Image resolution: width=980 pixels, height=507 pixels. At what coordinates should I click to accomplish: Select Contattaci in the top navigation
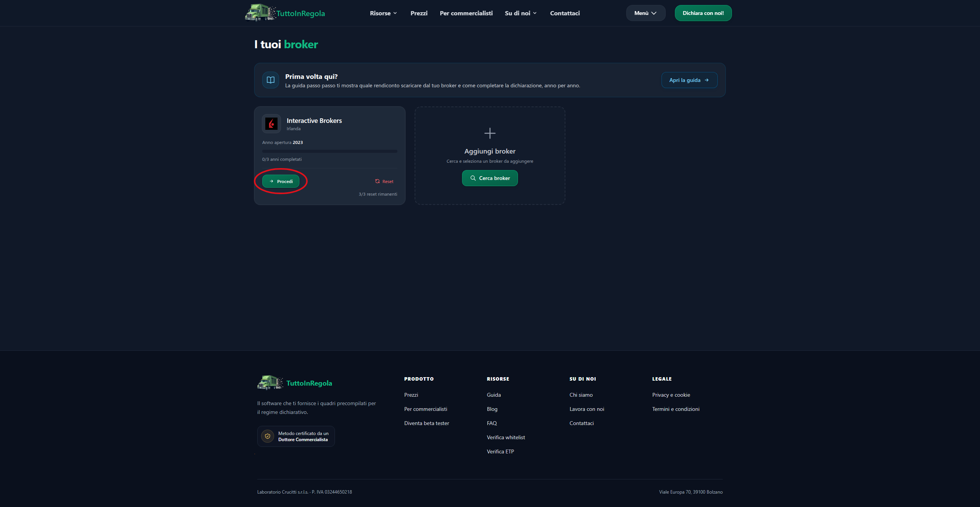tap(565, 13)
